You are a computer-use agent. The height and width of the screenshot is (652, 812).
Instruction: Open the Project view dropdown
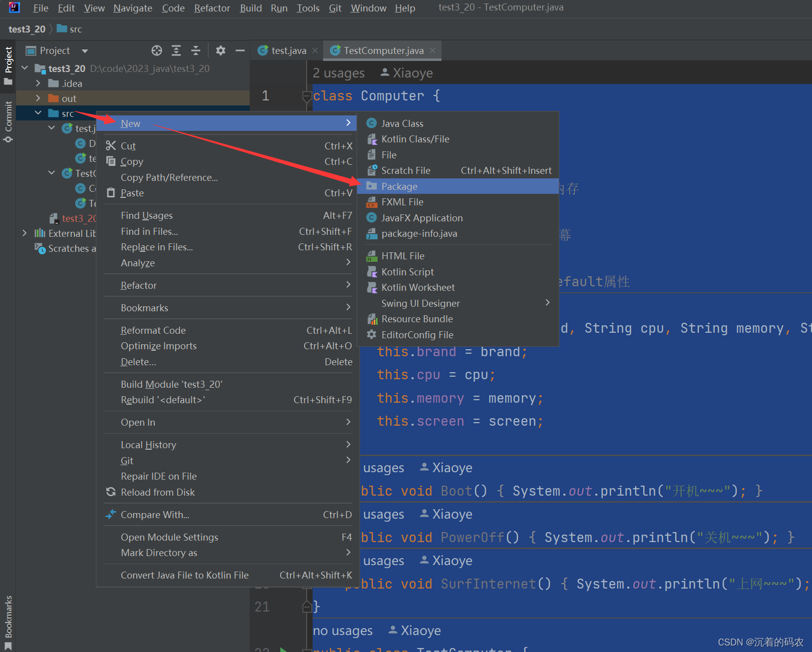tap(85, 51)
